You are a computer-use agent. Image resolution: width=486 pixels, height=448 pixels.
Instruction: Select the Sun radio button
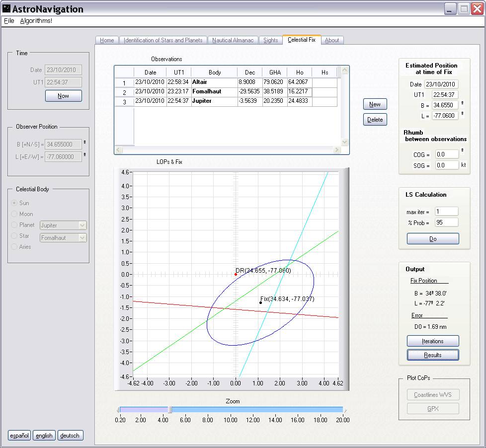14,203
